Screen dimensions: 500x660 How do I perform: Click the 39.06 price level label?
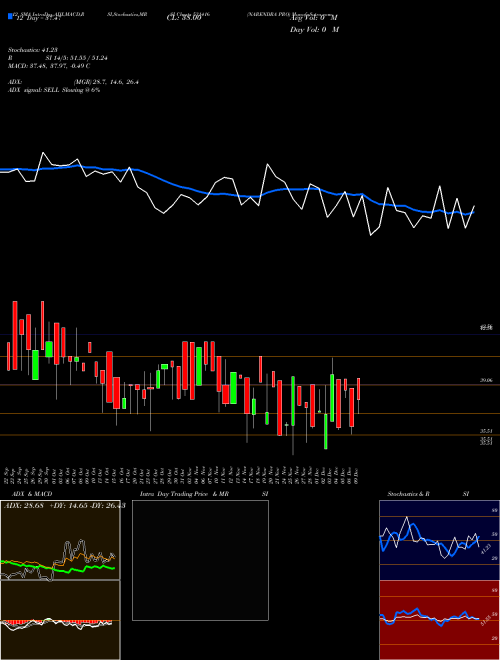(x=486, y=380)
